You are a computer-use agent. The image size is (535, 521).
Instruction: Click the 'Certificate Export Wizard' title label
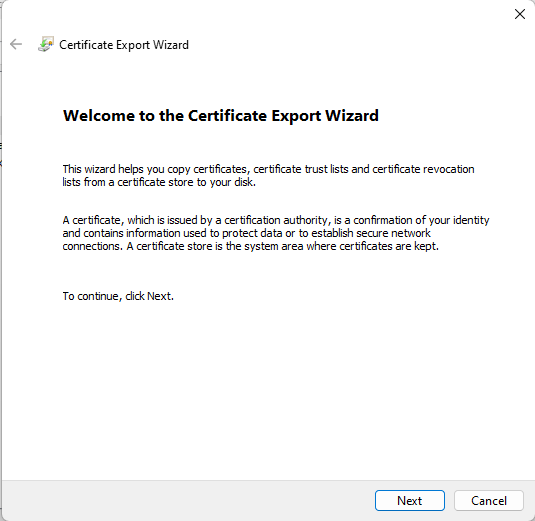point(124,45)
